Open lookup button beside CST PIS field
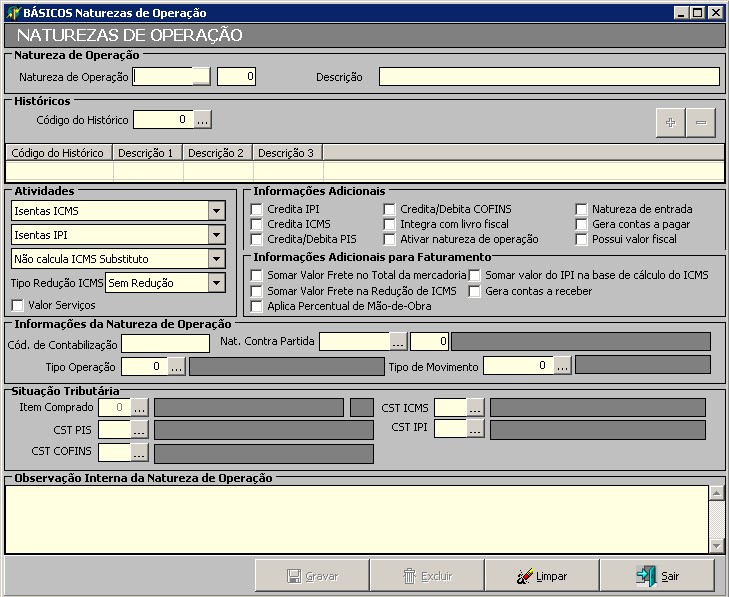This screenshot has width=729, height=597. pyautogui.click(x=139, y=429)
